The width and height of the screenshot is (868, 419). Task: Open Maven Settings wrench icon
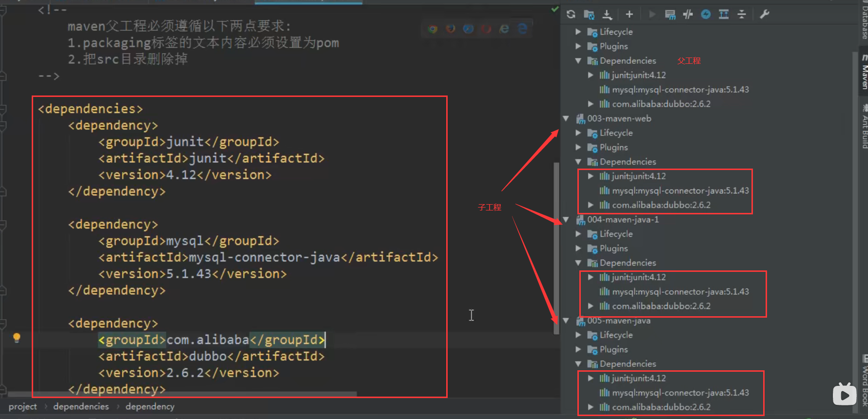pyautogui.click(x=765, y=15)
